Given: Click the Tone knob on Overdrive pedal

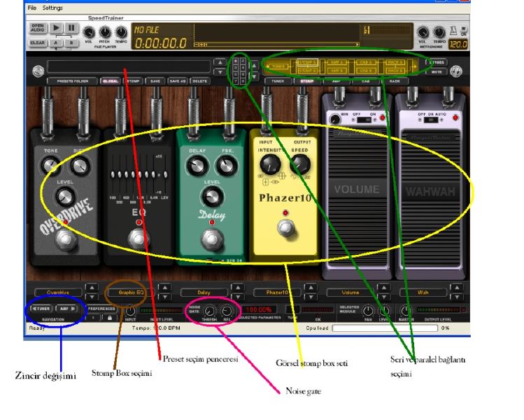Looking at the screenshot, I should 50,165.
